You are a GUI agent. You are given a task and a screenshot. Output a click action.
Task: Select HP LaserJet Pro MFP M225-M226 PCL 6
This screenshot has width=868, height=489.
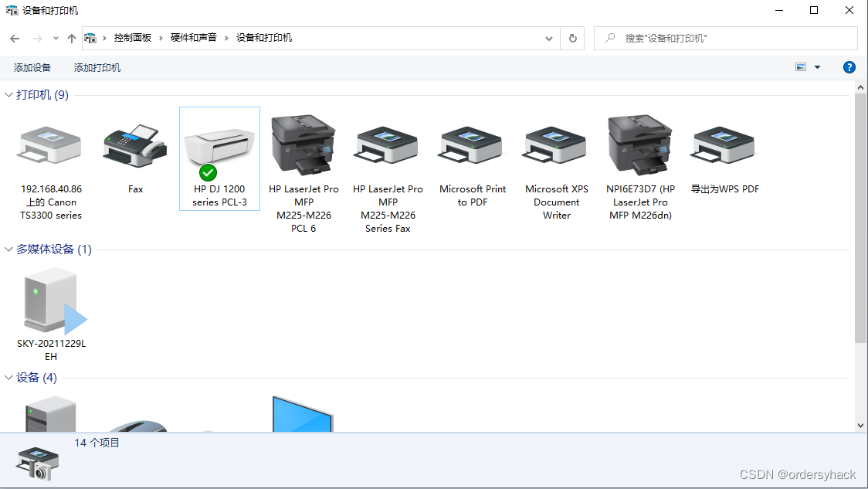[x=303, y=145]
